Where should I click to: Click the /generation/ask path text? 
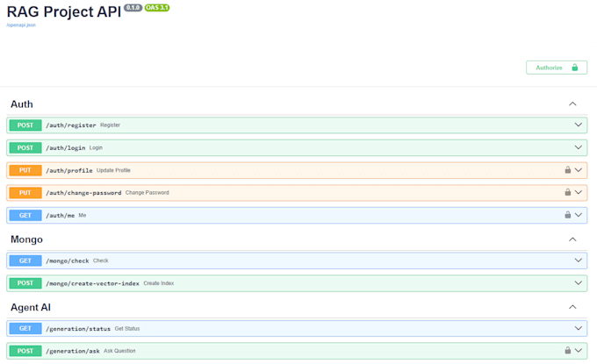pyautogui.click(x=73, y=351)
